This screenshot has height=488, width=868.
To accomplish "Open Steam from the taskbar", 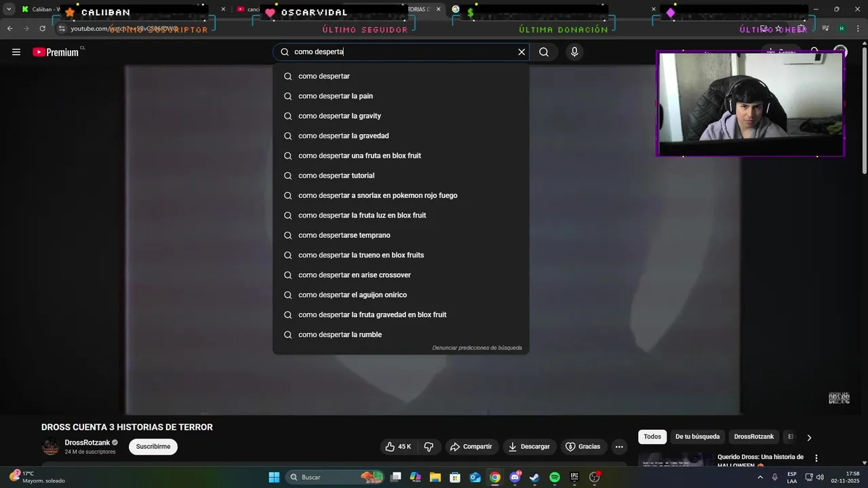I will [534, 477].
